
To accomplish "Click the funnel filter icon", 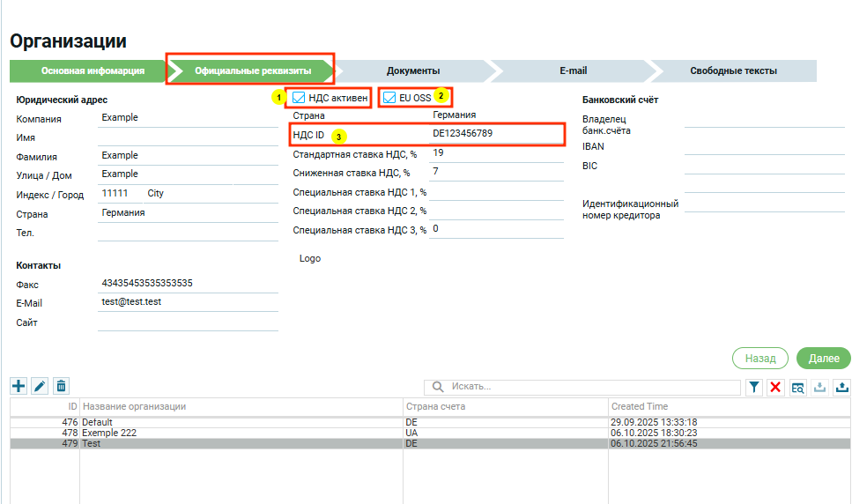I will pyautogui.click(x=755, y=388).
